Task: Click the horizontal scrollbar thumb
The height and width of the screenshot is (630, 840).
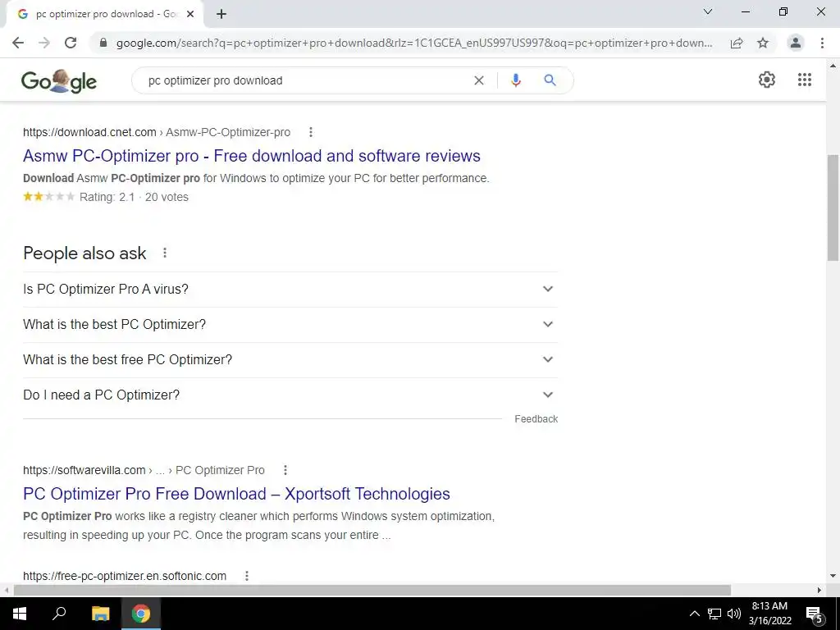Action: point(372,591)
